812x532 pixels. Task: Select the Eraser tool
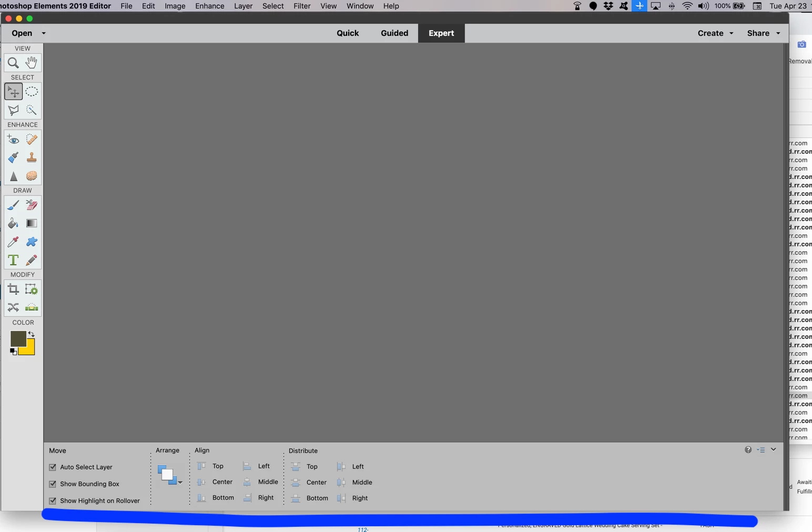32,205
